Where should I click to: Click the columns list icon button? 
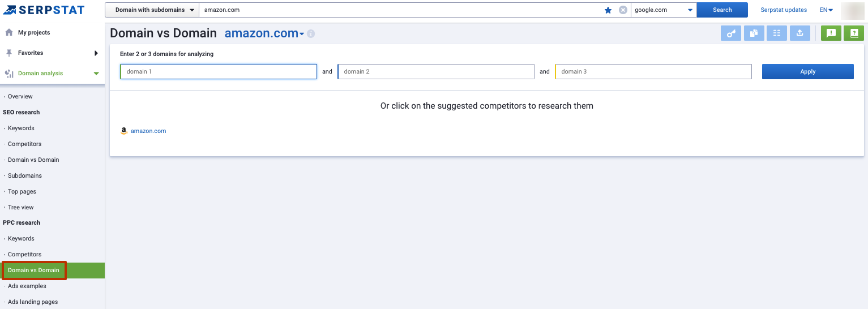tap(777, 33)
